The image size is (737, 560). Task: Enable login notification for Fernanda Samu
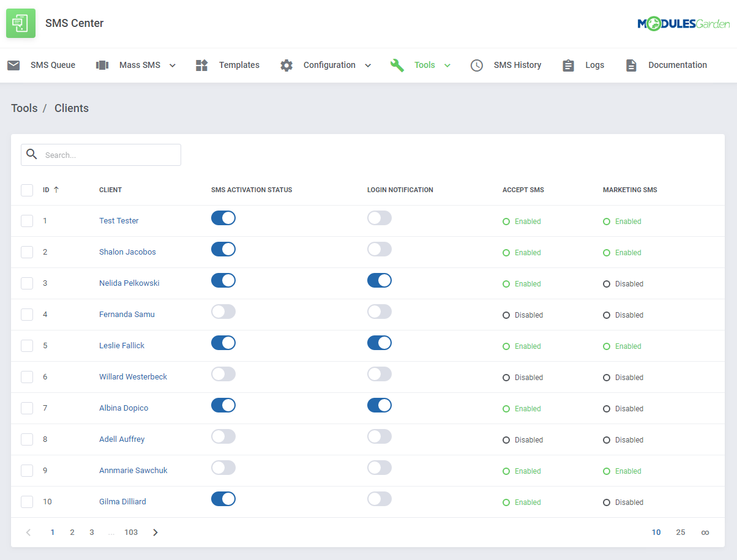click(x=379, y=312)
